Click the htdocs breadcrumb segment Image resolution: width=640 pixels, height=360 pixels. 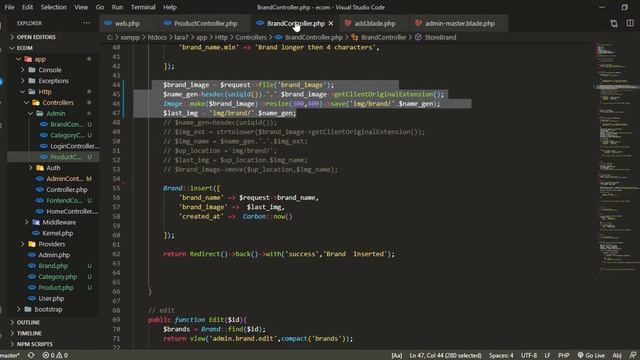coord(157,37)
